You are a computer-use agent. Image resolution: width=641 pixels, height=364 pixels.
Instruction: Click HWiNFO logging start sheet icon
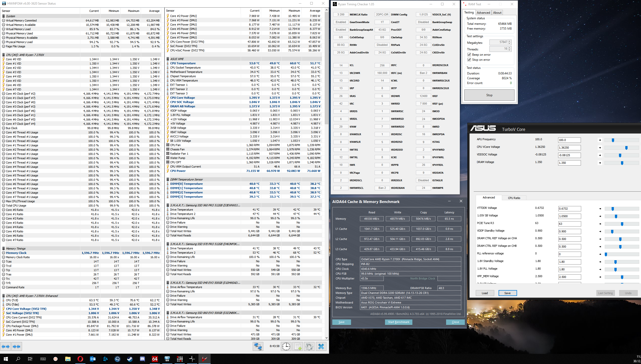(x=298, y=346)
